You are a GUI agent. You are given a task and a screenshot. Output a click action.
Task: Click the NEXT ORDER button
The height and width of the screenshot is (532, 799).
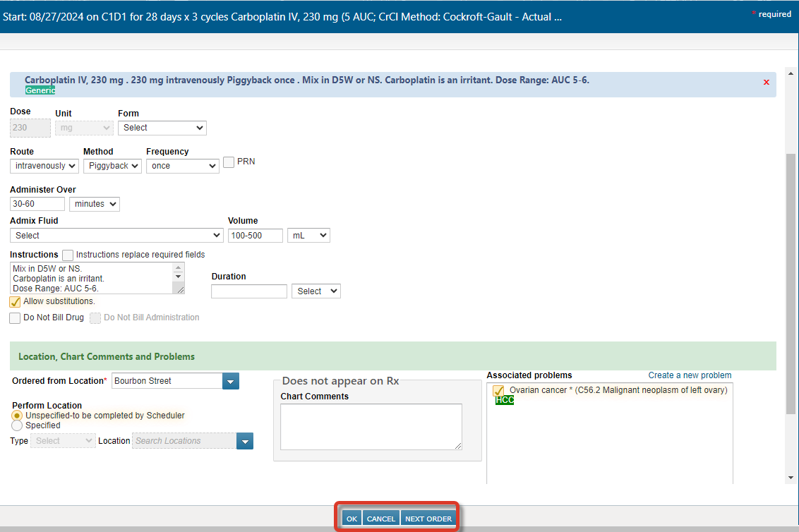[x=428, y=519]
